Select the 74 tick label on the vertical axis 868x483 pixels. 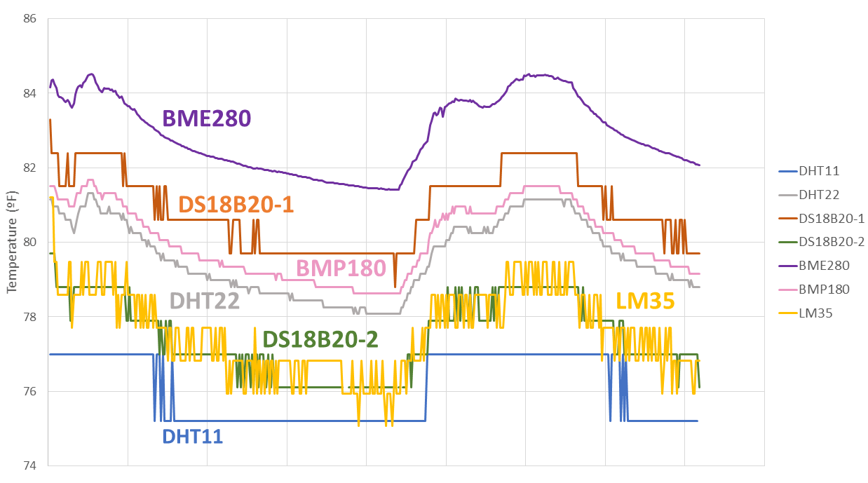coord(29,465)
